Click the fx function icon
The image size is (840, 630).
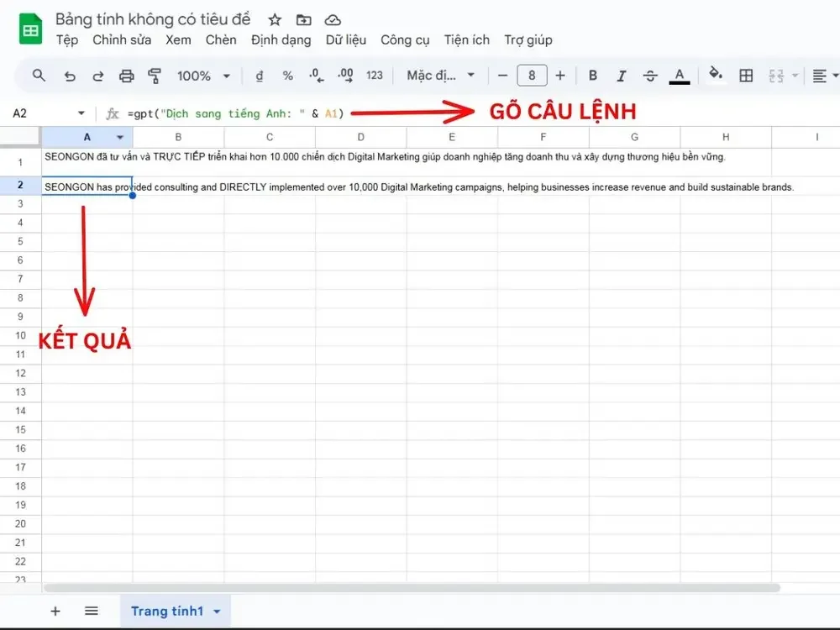pyautogui.click(x=112, y=113)
